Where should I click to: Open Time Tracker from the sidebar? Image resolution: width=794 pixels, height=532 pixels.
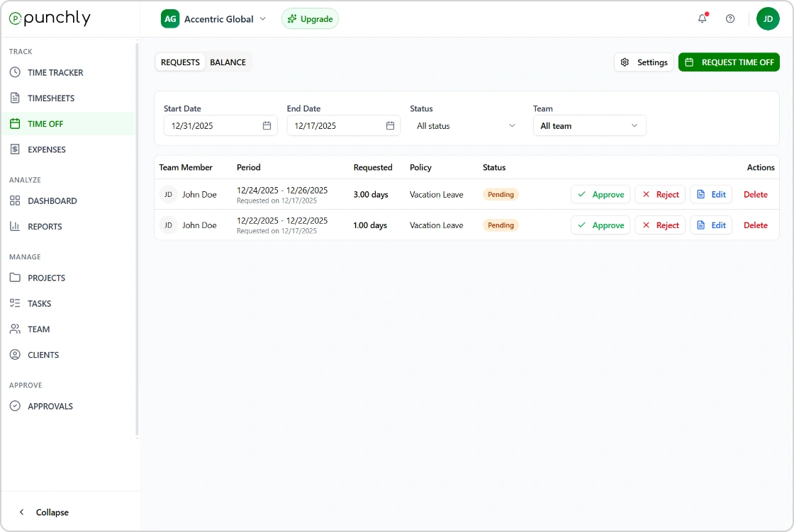55,72
